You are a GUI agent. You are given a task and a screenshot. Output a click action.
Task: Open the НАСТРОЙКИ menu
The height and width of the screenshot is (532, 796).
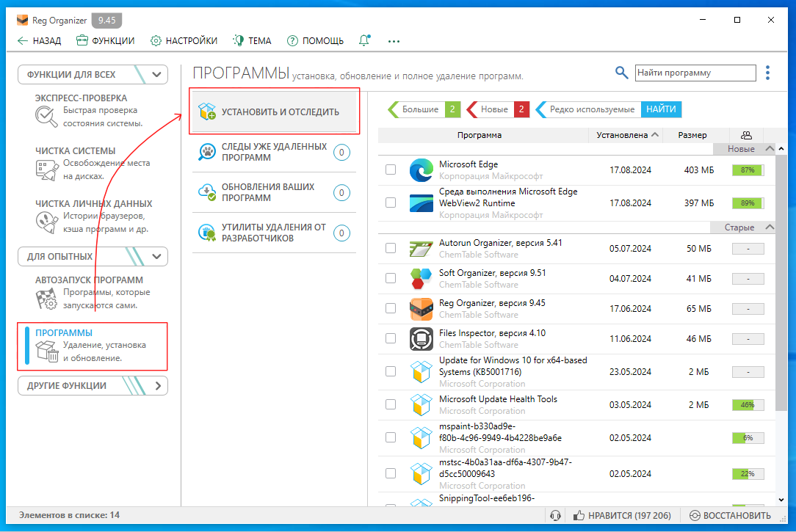pyautogui.click(x=184, y=41)
